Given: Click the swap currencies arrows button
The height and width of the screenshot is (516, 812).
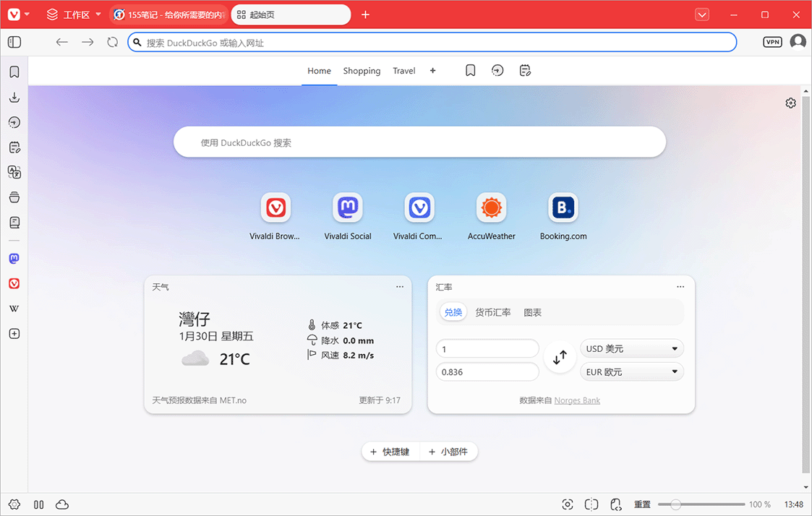Looking at the screenshot, I should (560, 358).
